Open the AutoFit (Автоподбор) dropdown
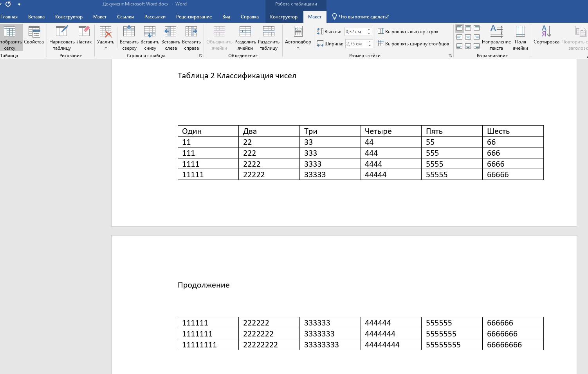The width and height of the screenshot is (588, 374). point(298,38)
